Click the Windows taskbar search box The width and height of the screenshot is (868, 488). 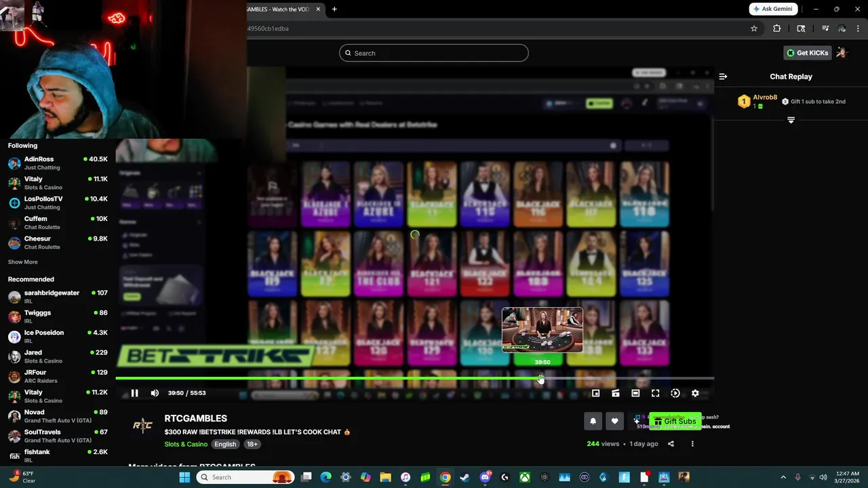[x=245, y=477]
